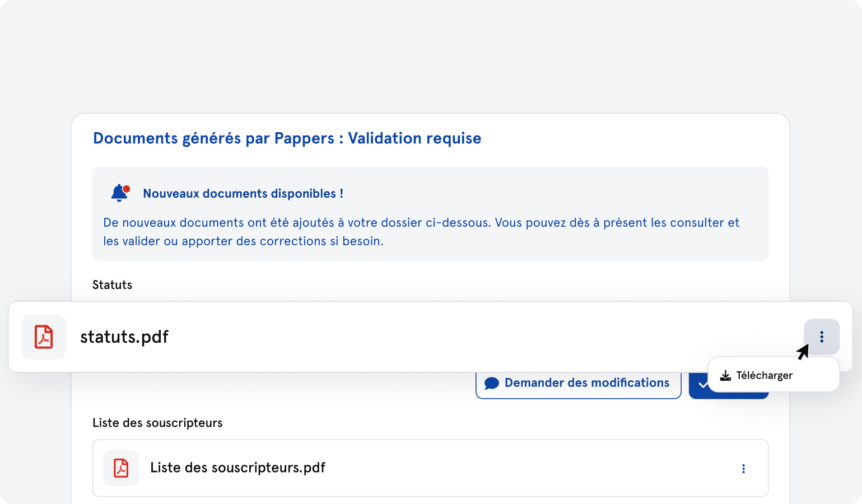Click the download icon next to Télécharger

coord(726,375)
